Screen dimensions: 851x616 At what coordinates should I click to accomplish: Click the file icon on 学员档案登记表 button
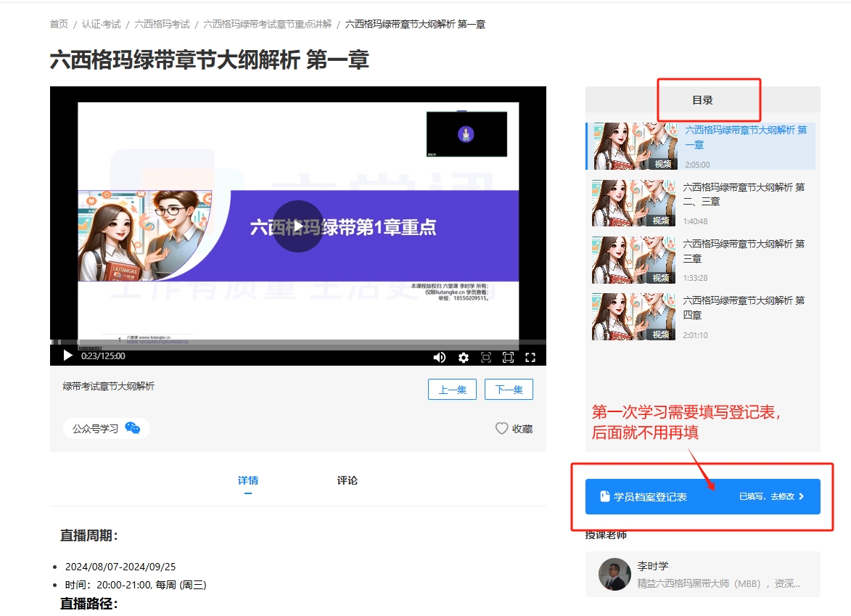(604, 497)
